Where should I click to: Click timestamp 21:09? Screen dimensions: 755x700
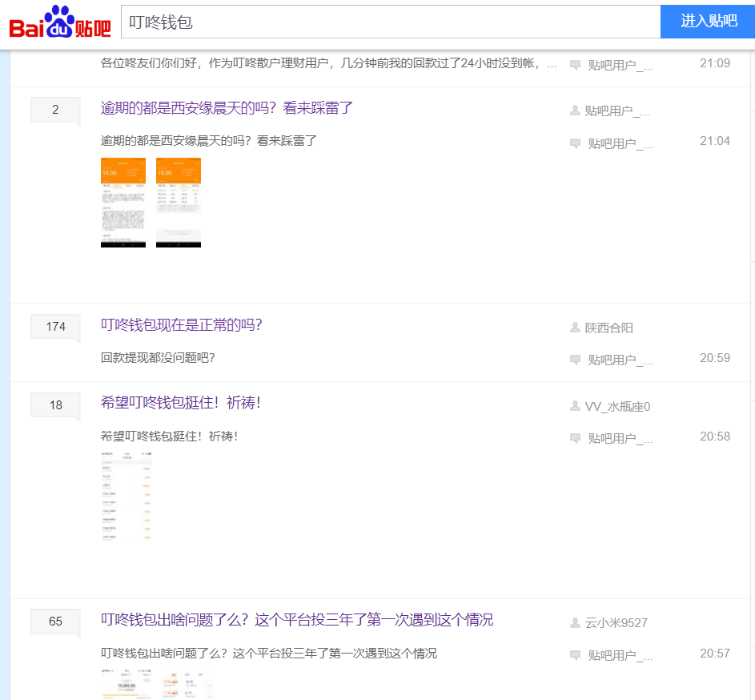coord(714,63)
